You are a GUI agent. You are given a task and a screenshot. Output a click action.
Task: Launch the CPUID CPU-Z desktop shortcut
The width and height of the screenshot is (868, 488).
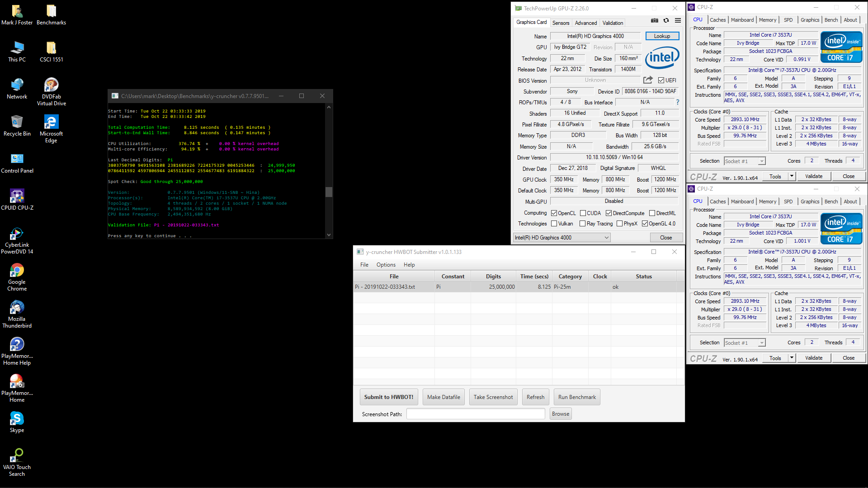click(x=17, y=200)
